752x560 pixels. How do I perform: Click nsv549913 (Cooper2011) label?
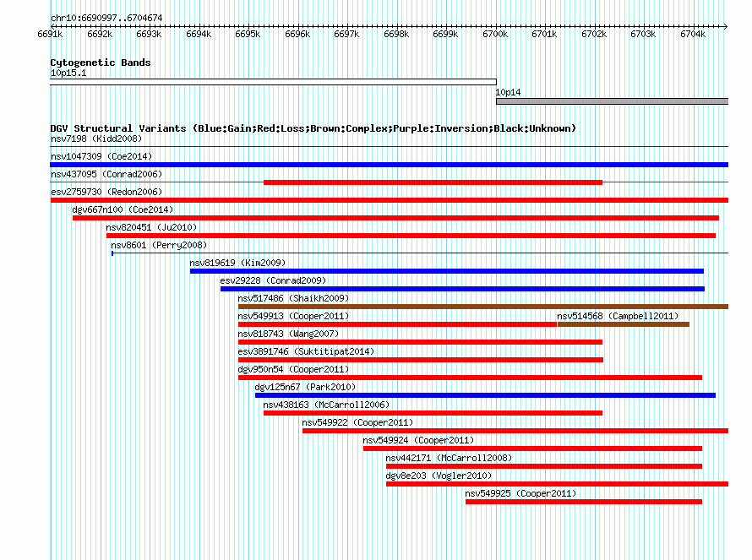[293, 317]
